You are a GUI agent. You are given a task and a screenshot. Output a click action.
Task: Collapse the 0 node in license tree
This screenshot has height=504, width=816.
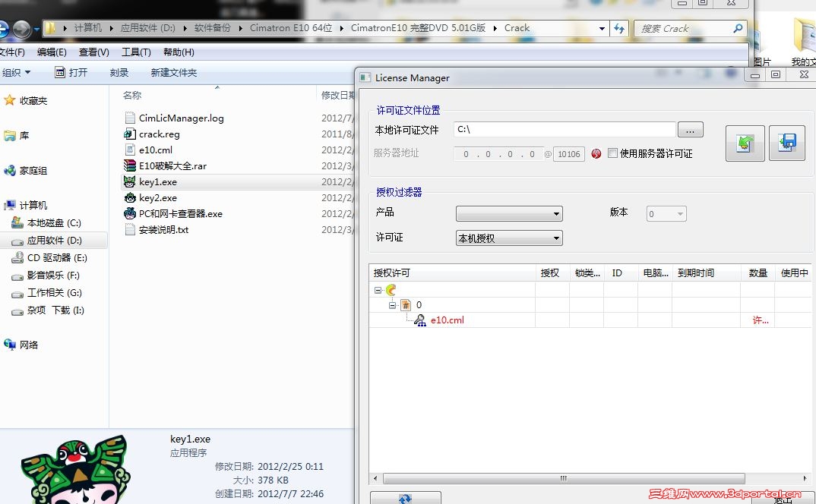[392, 305]
